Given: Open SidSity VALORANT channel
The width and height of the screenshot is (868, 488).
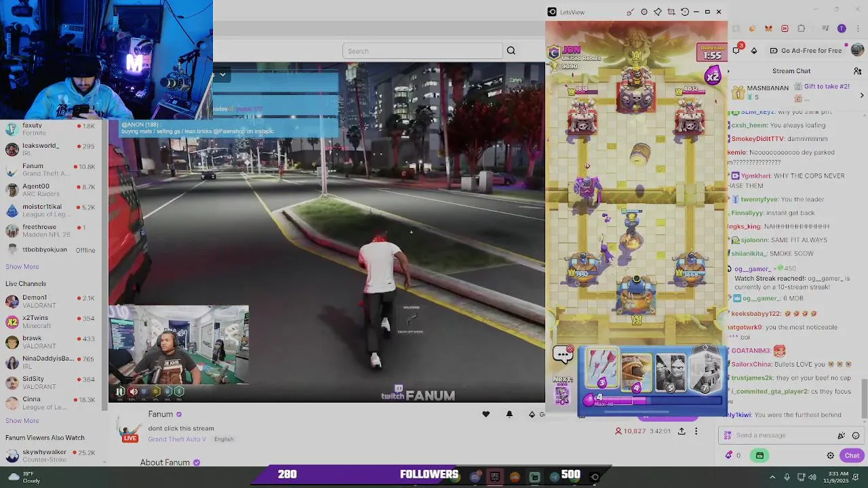Looking at the screenshot, I should click(x=52, y=382).
